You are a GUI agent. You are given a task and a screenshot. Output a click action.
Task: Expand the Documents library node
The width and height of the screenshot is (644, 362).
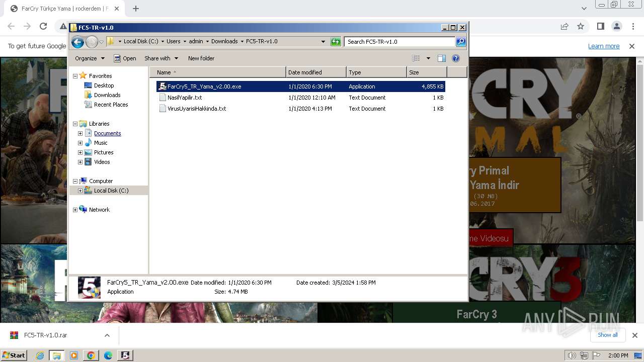(80, 133)
